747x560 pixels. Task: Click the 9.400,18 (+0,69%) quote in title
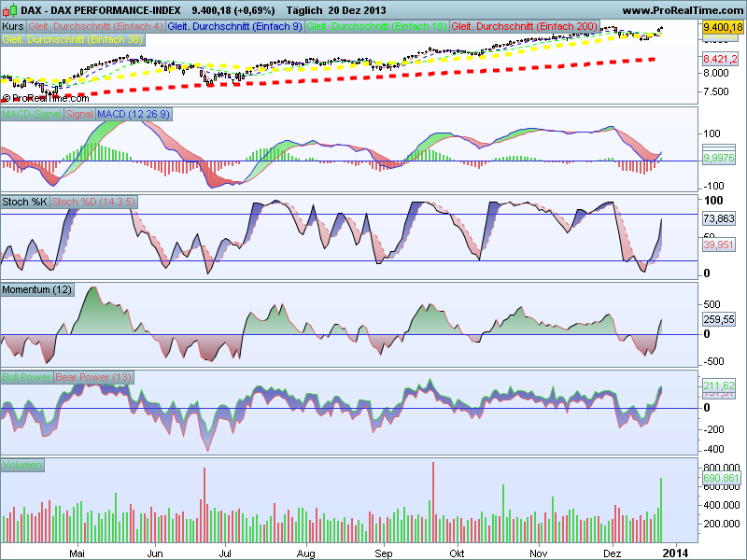click(233, 10)
